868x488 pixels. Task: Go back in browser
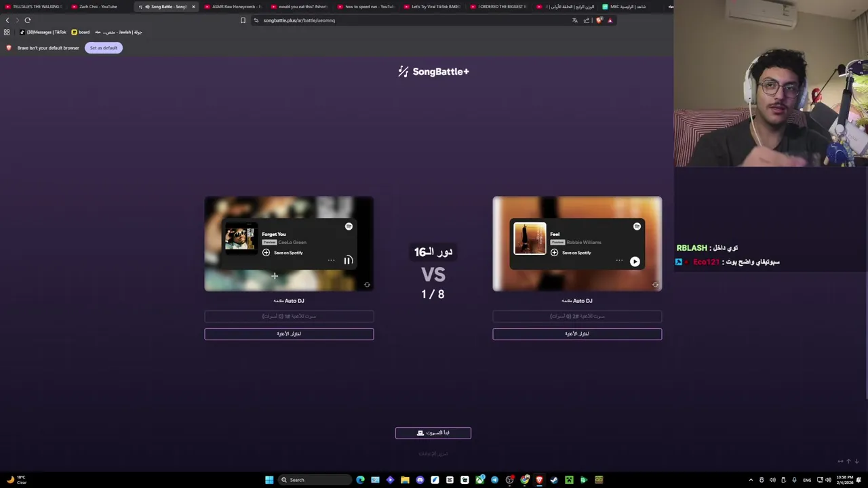click(7, 20)
